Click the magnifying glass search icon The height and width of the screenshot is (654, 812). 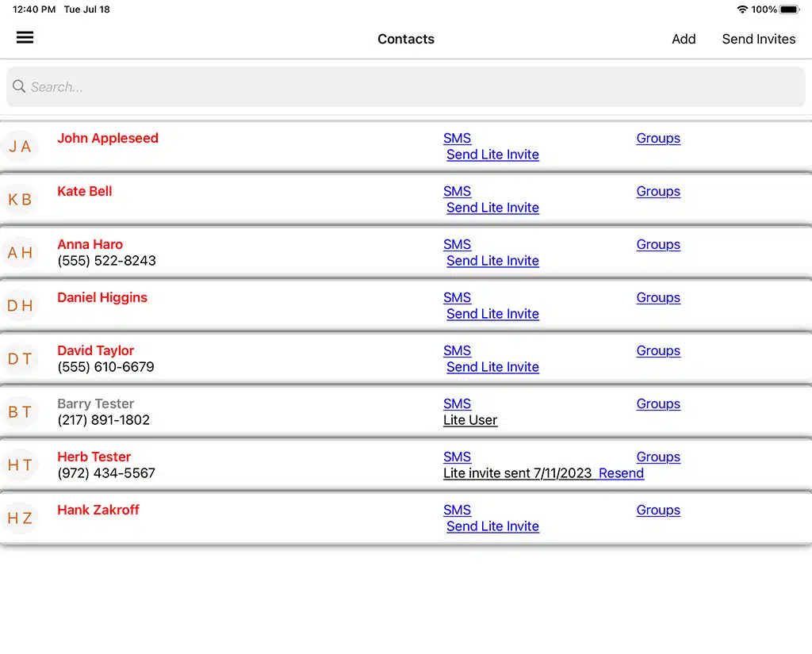(x=19, y=86)
